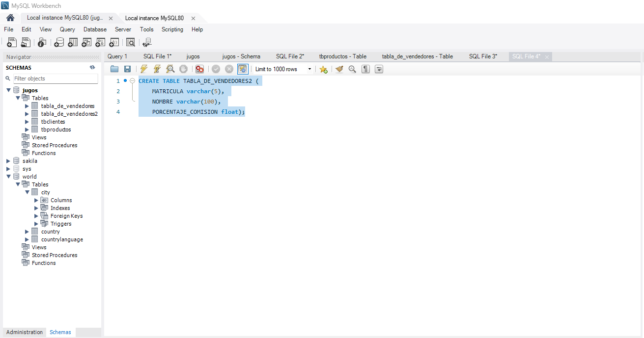This screenshot has height=338, width=644.
Task: Close the SQL File 4* tab
Action: click(547, 57)
